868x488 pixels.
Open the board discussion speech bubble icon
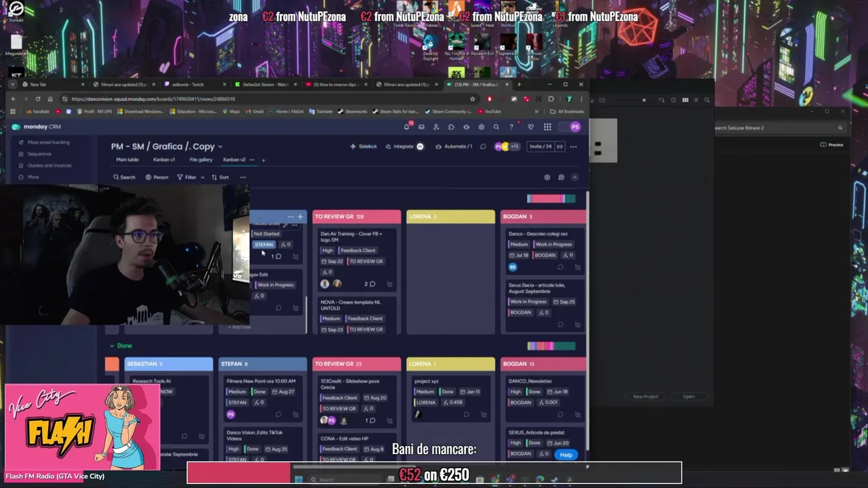click(x=483, y=146)
